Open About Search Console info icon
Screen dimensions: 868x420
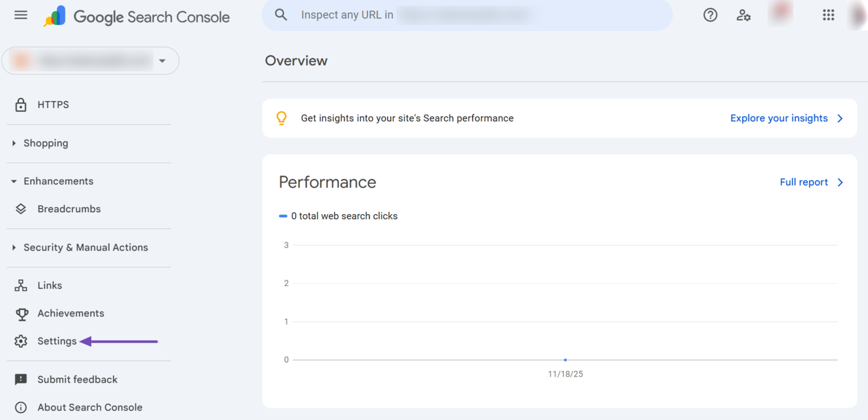[x=21, y=407]
